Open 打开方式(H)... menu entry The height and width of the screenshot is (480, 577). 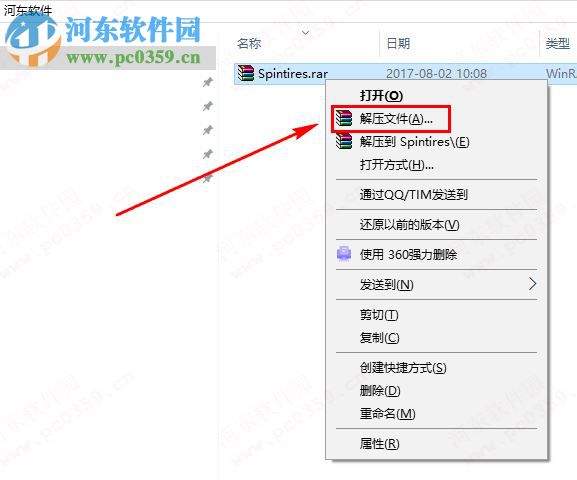click(x=436, y=165)
